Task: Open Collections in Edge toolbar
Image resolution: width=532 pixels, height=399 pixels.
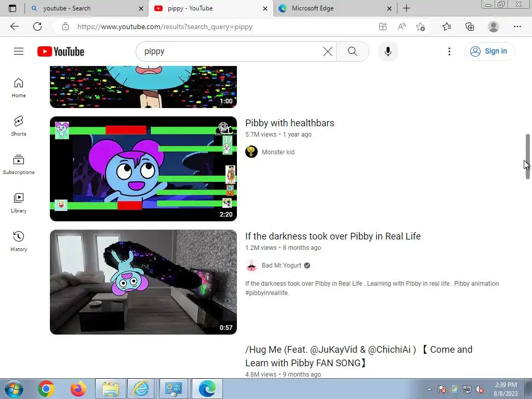Action: [470, 26]
